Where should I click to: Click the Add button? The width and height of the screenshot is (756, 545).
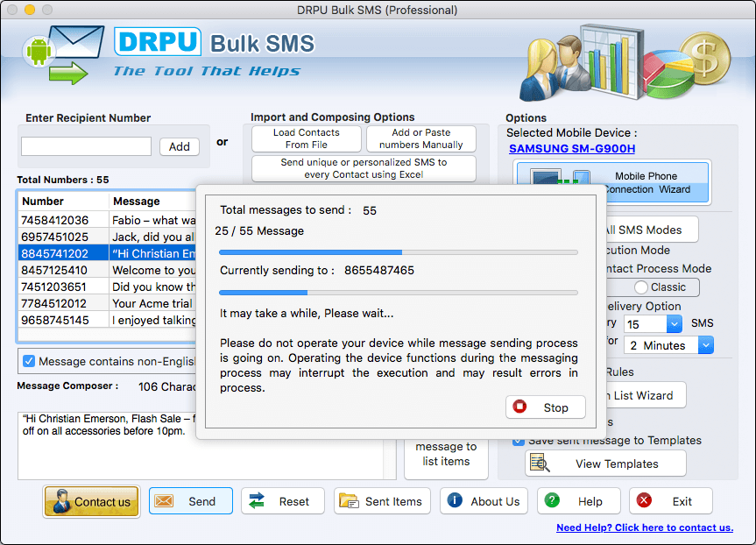[180, 146]
